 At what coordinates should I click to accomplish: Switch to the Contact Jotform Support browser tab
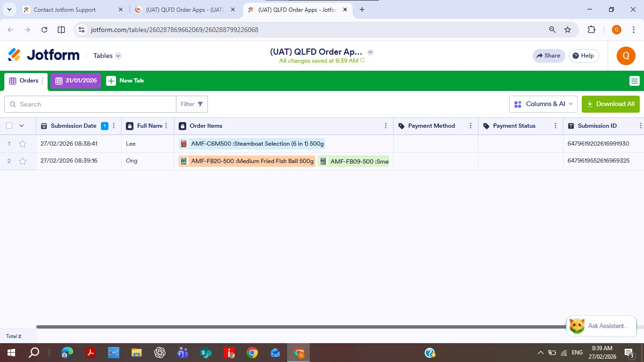click(66, 9)
